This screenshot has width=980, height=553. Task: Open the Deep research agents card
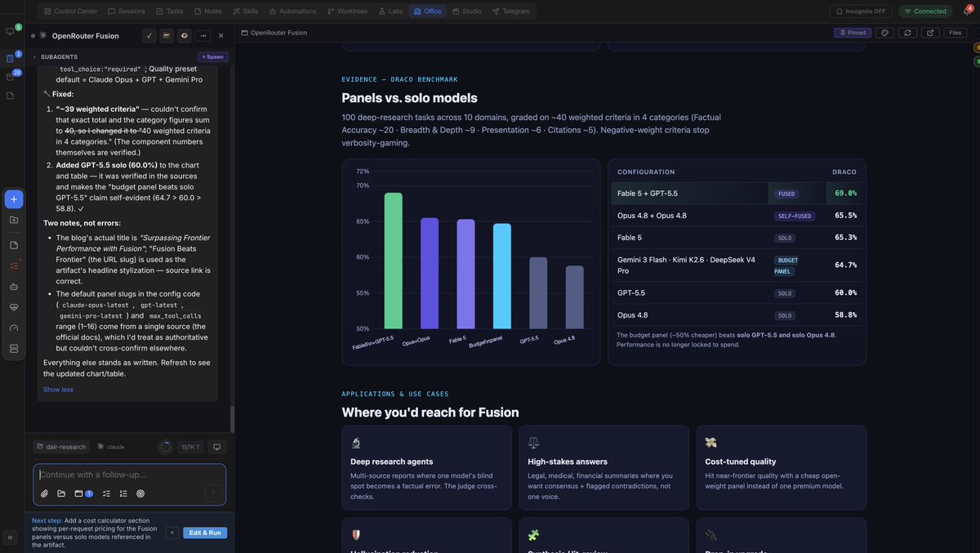point(427,468)
